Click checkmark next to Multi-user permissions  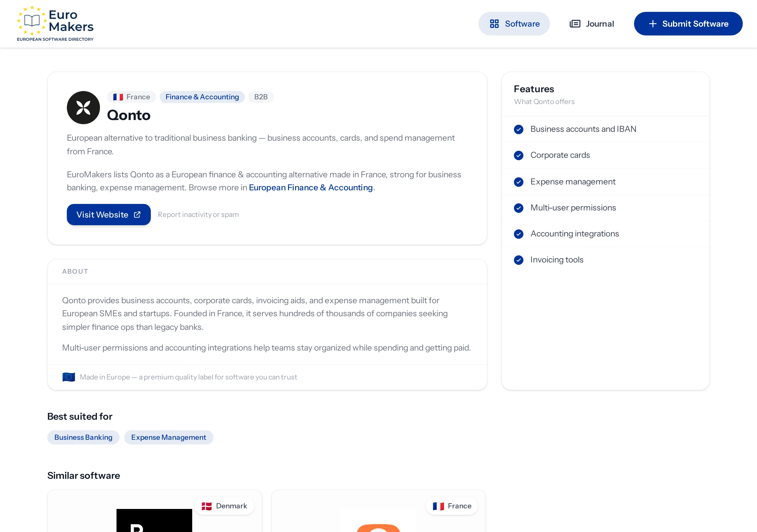tap(519, 208)
